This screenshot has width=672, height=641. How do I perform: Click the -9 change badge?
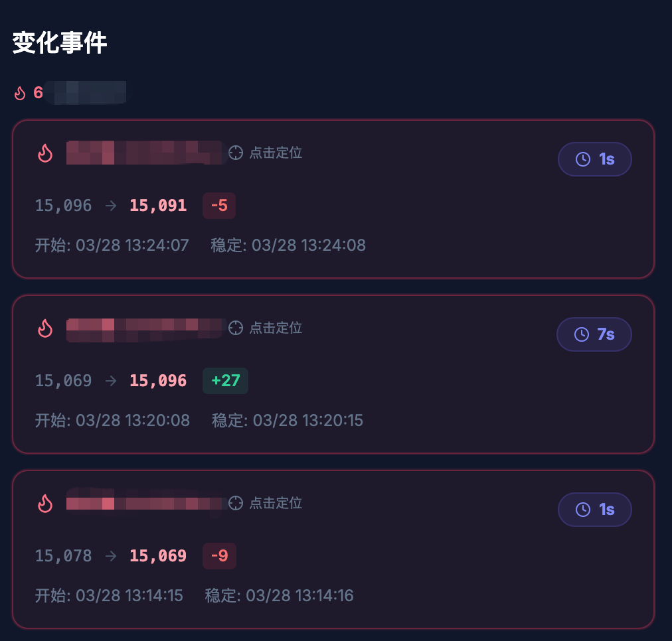[219, 555]
